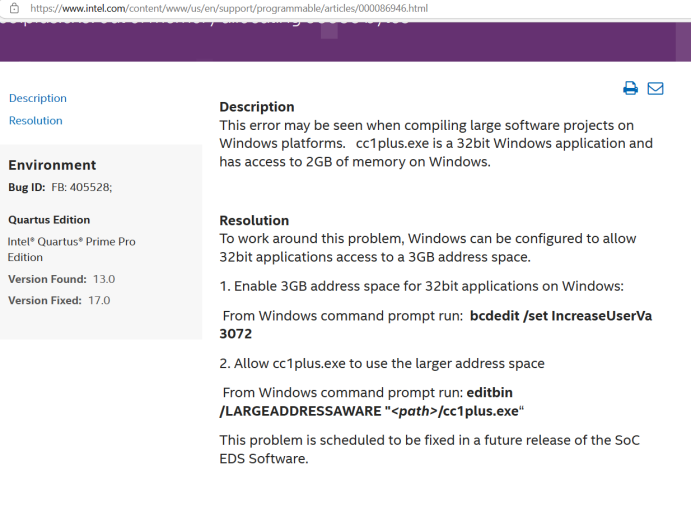Click the purple page header banner
The width and height of the screenshot is (691, 507).
click(346, 42)
